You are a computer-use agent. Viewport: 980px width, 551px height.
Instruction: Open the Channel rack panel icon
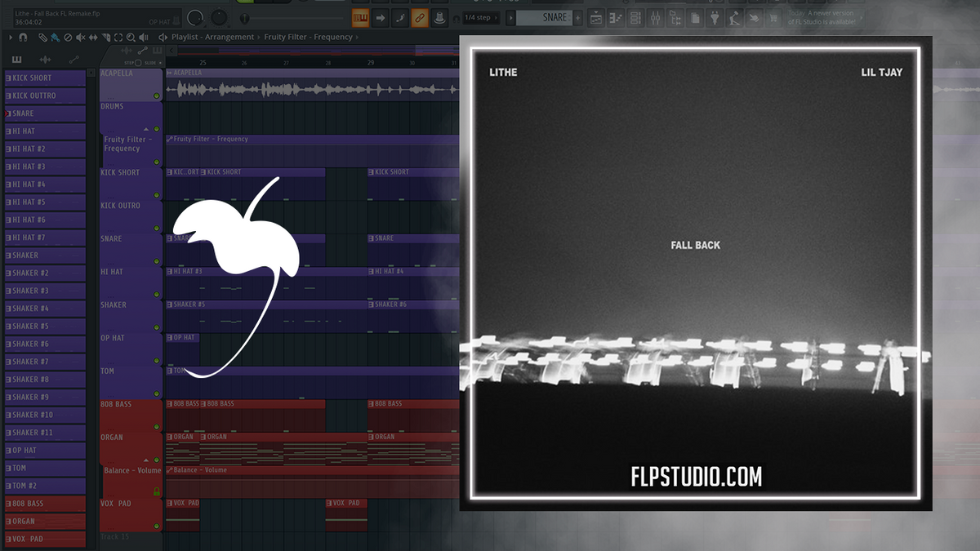[x=635, y=17]
